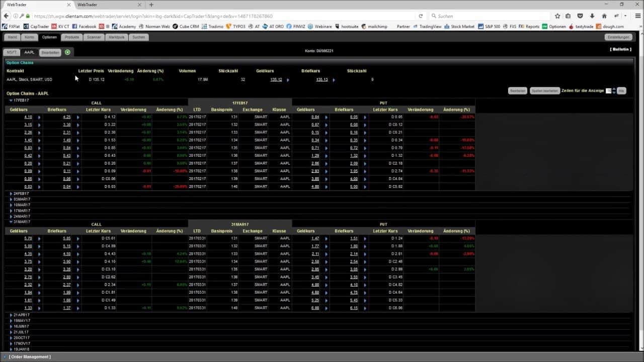Image resolution: width=644 pixels, height=362 pixels.
Task: Click blue arrow beside AAPL stock Geldkurs 135.12
Action: coord(288,80)
